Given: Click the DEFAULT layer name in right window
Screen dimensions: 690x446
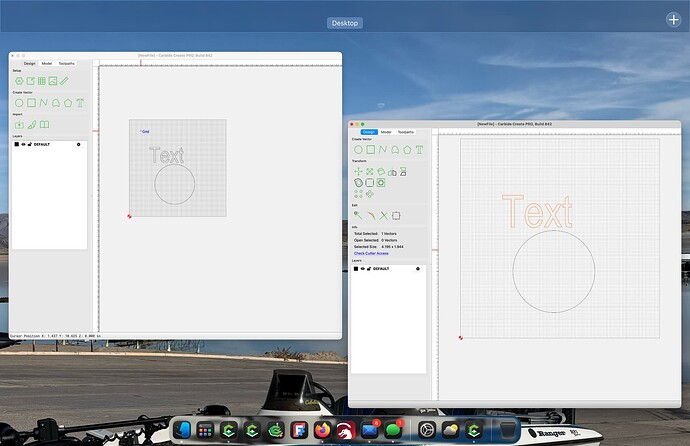Looking at the screenshot, I should point(381,269).
